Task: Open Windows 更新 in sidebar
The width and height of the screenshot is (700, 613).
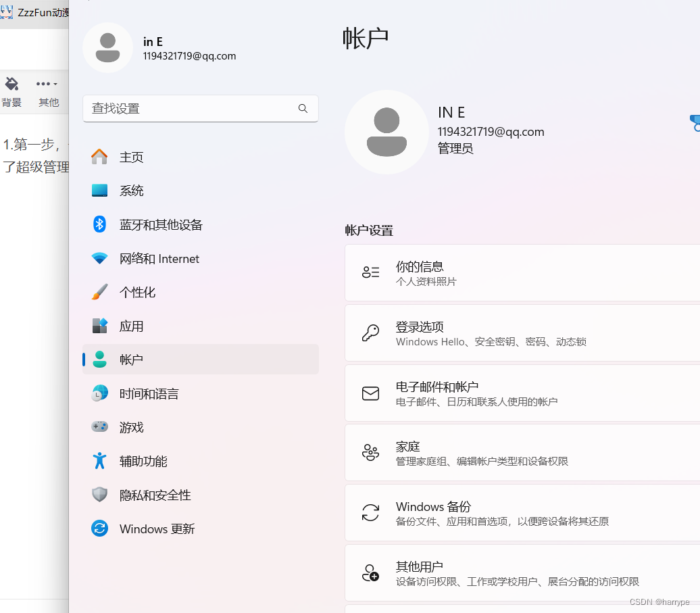Action: tap(201, 529)
